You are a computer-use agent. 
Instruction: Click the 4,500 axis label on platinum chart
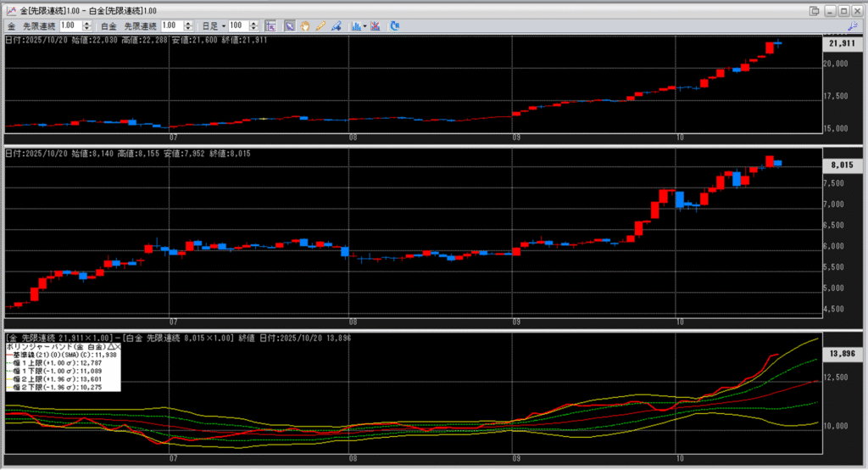834,310
